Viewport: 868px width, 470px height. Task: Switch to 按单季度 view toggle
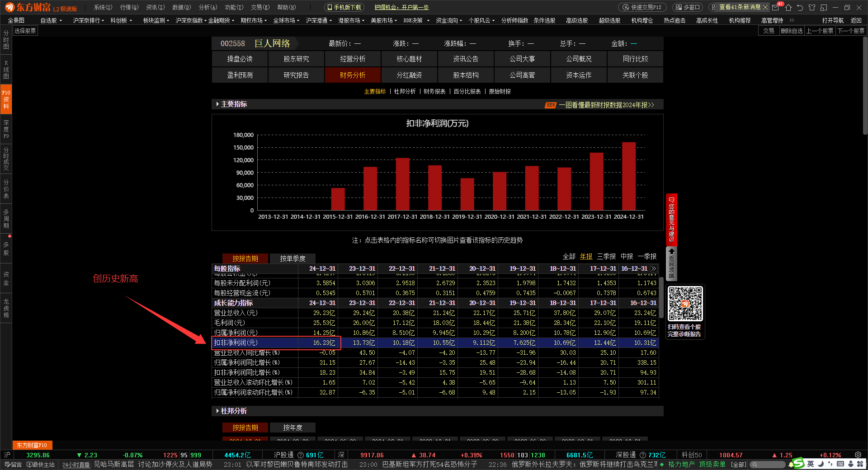pyautogui.click(x=292, y=258)
